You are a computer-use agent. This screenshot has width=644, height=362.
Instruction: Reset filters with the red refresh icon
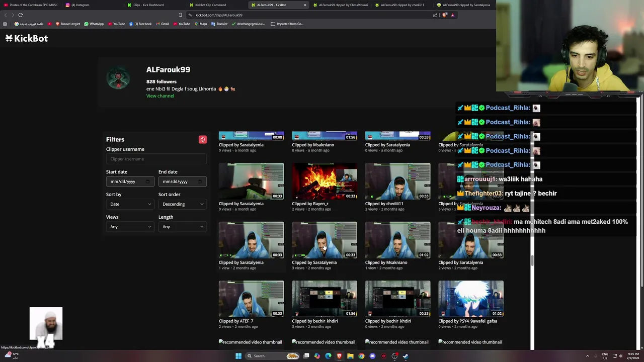point(203,140)
